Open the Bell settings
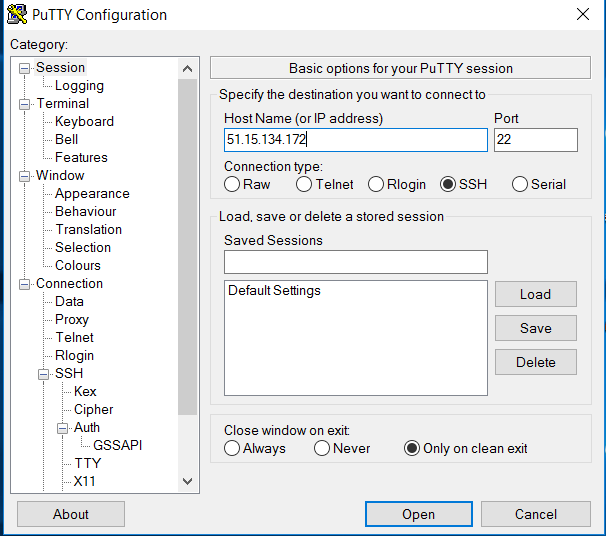 point(66,139)
